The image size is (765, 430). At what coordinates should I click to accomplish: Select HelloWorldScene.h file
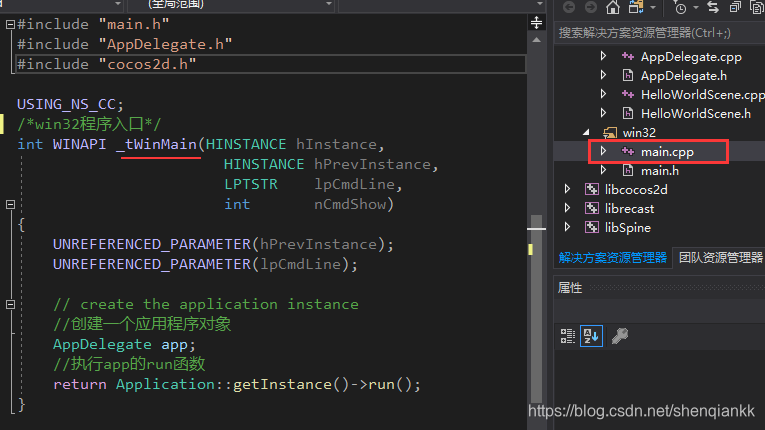tap(696, 114)
